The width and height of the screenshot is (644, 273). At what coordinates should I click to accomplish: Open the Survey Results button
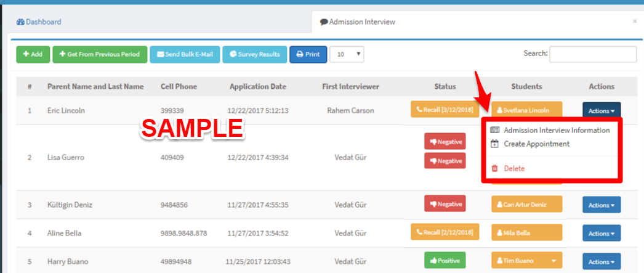point(254,54)
